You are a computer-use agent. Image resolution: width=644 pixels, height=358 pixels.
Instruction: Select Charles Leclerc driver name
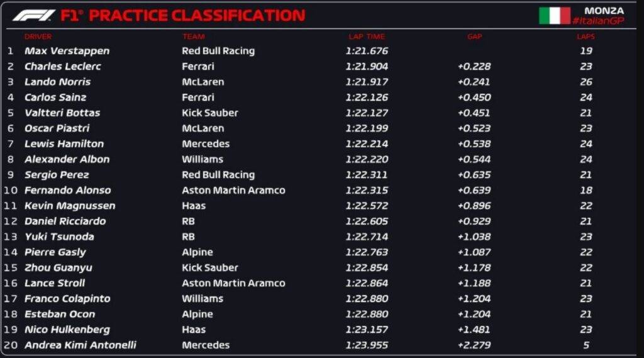coord(63,66)
